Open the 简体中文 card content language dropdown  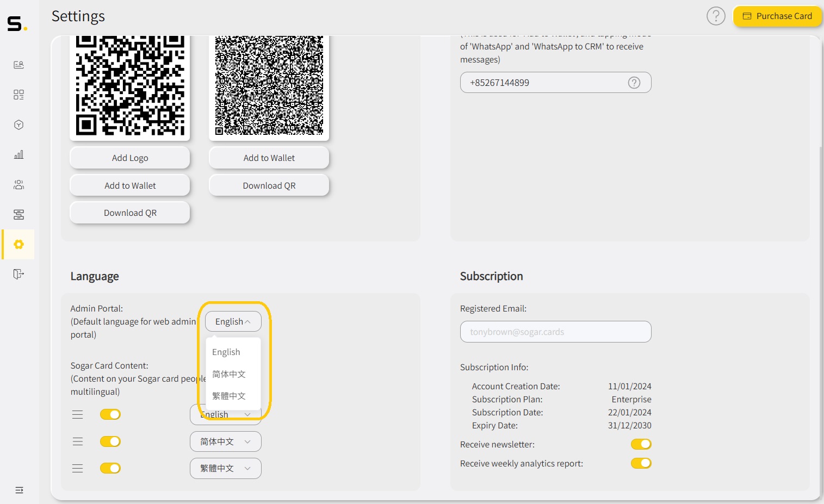(x=226, y=441)
